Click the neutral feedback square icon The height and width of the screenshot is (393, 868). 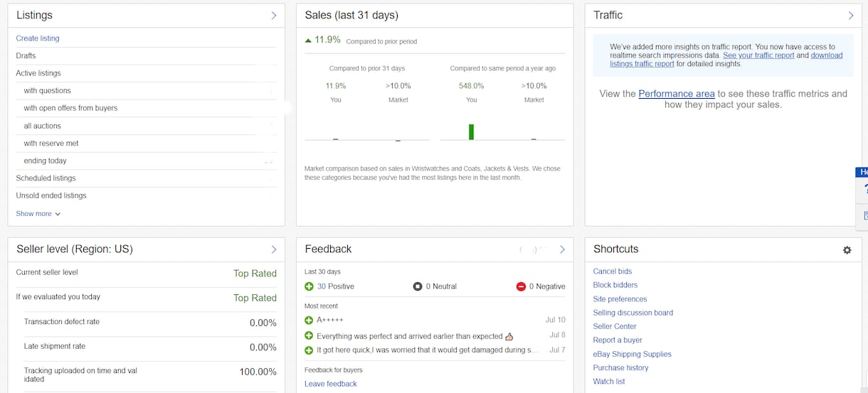pos(418,286)
